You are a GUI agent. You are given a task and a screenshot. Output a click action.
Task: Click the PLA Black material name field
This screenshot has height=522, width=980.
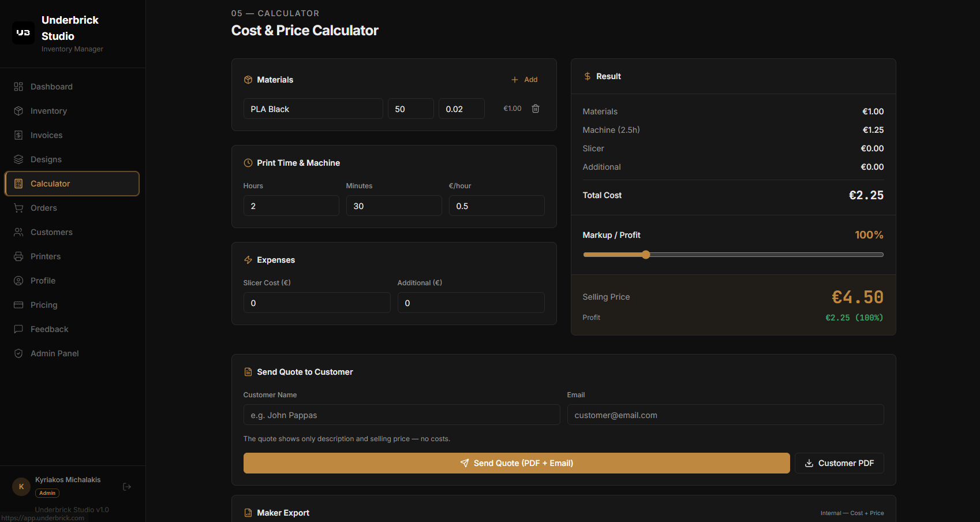[313, 109]
